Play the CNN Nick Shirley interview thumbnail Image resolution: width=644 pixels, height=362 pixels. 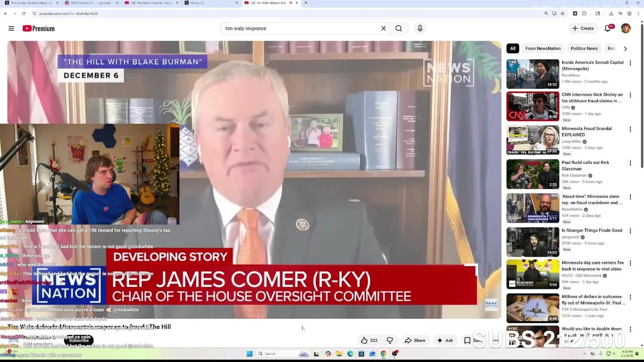click(x=533, y=106)
